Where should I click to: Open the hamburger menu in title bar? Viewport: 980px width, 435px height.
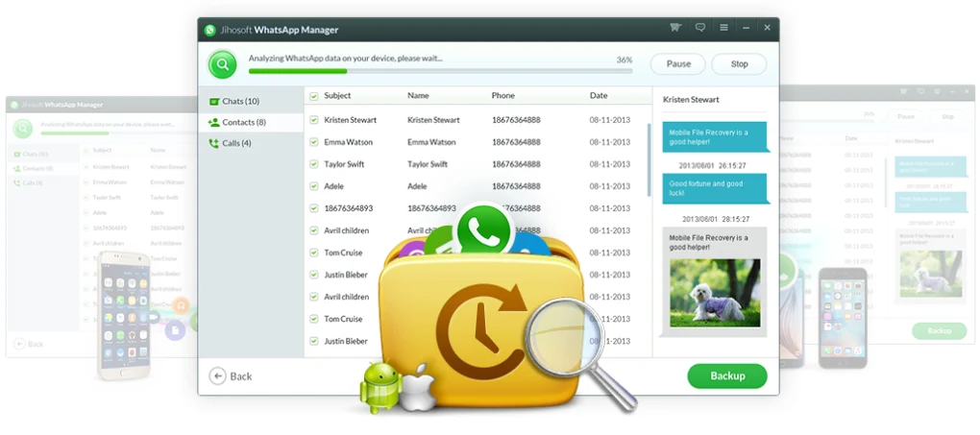click(x=723, y=28)
